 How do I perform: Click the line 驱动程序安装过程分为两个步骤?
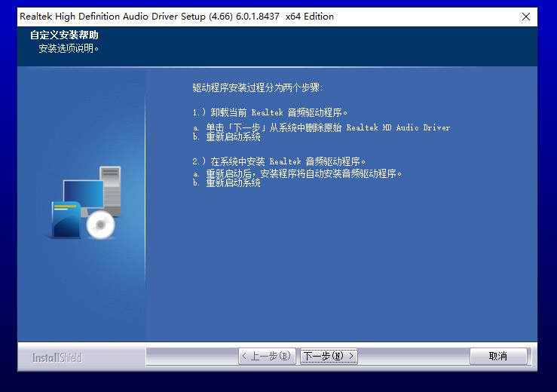point(258,87)
